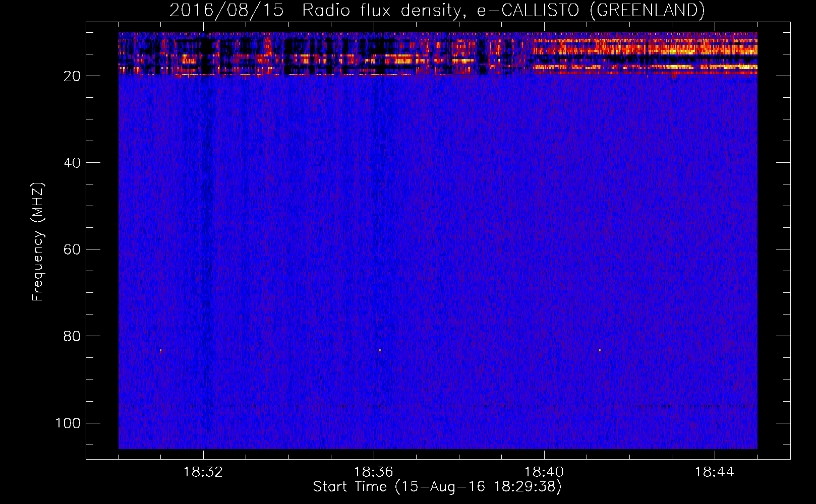Click the "Start Time (15-Aug-16 18:29:38)" axis label

[437, 487]
